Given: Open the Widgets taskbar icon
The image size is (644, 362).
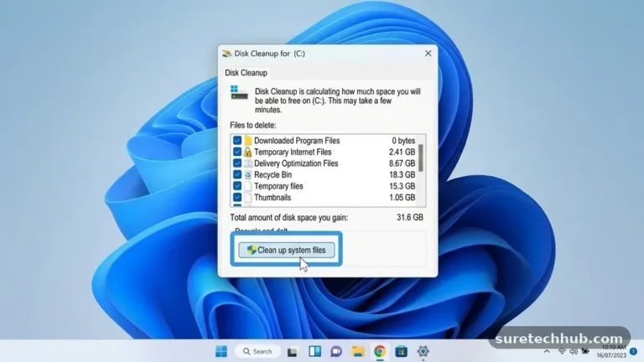Looking at the screenshot, I should pyautogui.click(x=315, y=351).
